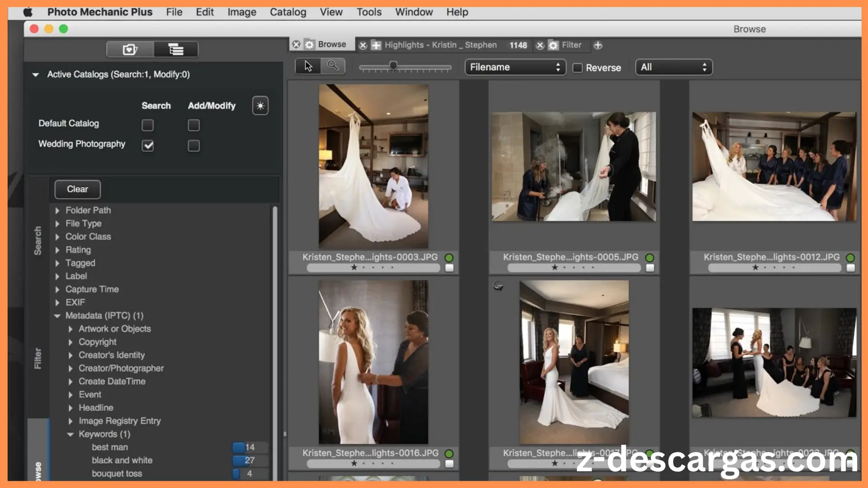Click color class dot on Highlights-0005.JPG
The image size is (868, 488).
point(650,258)
